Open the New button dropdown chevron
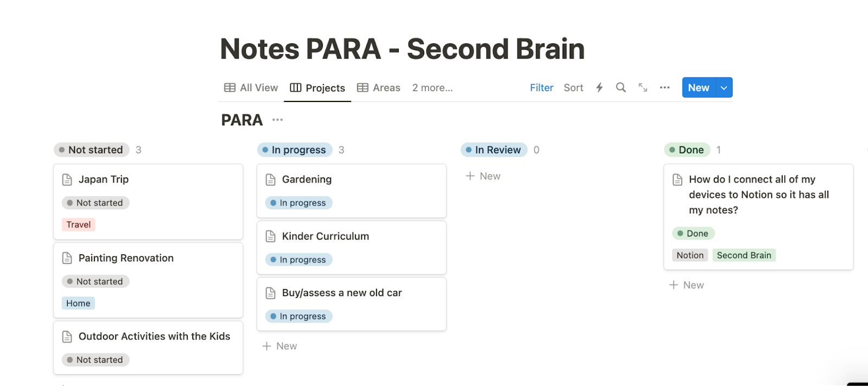 coord(723,87)
